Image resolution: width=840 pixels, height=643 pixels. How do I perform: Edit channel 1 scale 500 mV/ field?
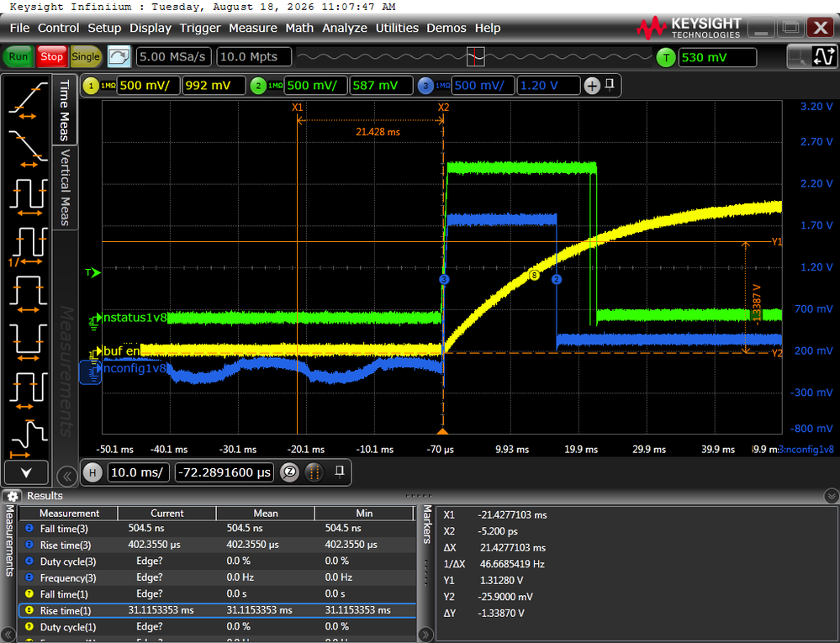[x=148, y=86]
